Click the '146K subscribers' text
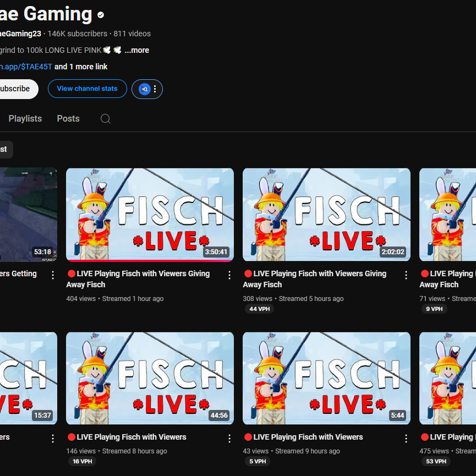The image size is (476, 476). tap(78, 34)
